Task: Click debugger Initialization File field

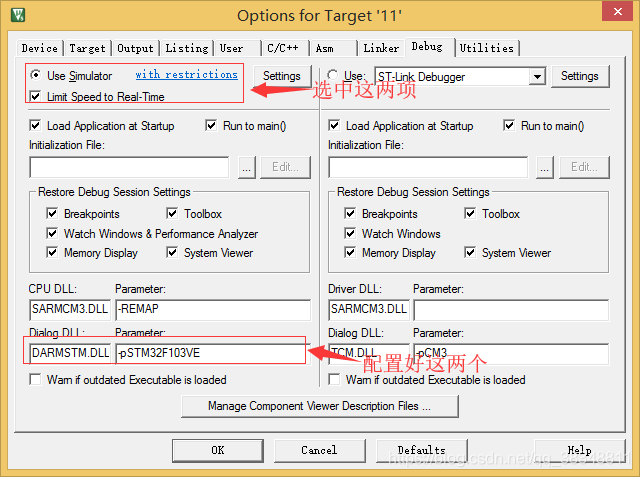Action: pos(428,167)
